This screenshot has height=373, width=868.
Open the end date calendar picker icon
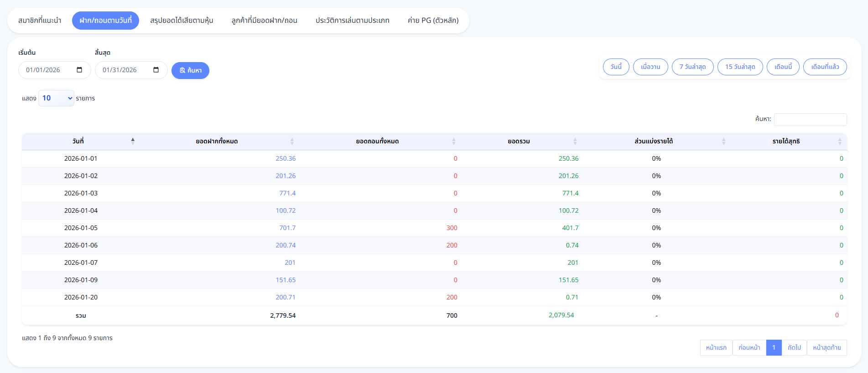156,70
